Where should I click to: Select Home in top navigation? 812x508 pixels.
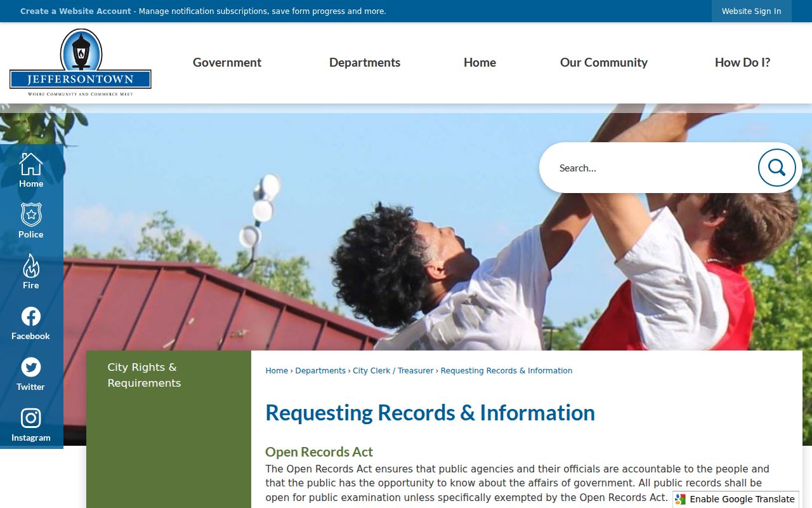click(480, 62)
